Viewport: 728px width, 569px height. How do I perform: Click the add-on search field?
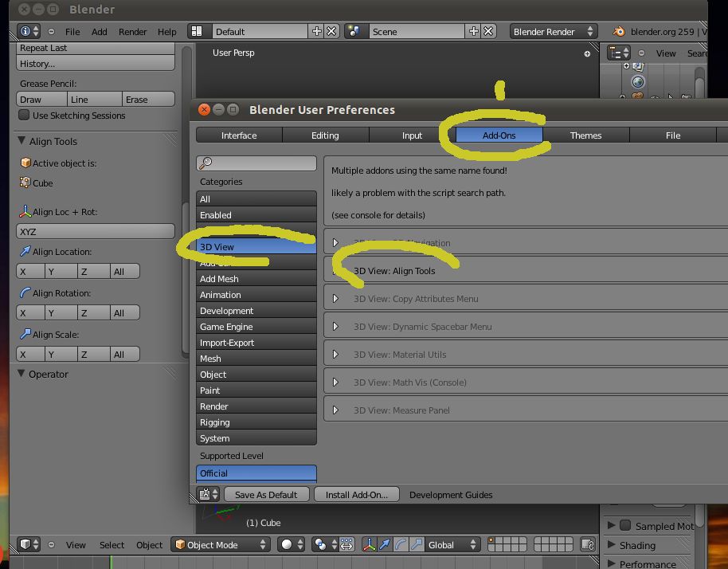(x=256, y=163)
